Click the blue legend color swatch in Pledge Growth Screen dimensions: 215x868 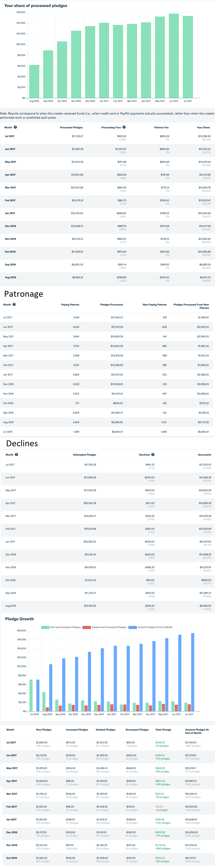(x=132, y=627)
